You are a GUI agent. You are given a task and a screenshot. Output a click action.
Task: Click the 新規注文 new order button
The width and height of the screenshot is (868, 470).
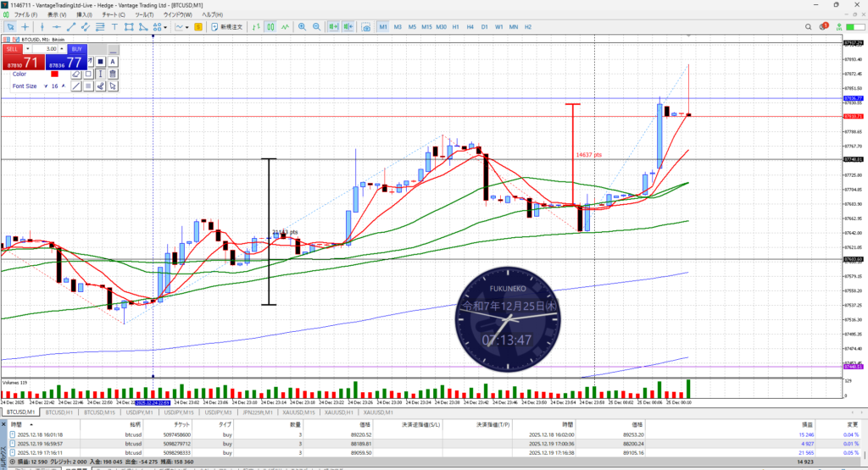pyautogui.click(x=226, y=27)
